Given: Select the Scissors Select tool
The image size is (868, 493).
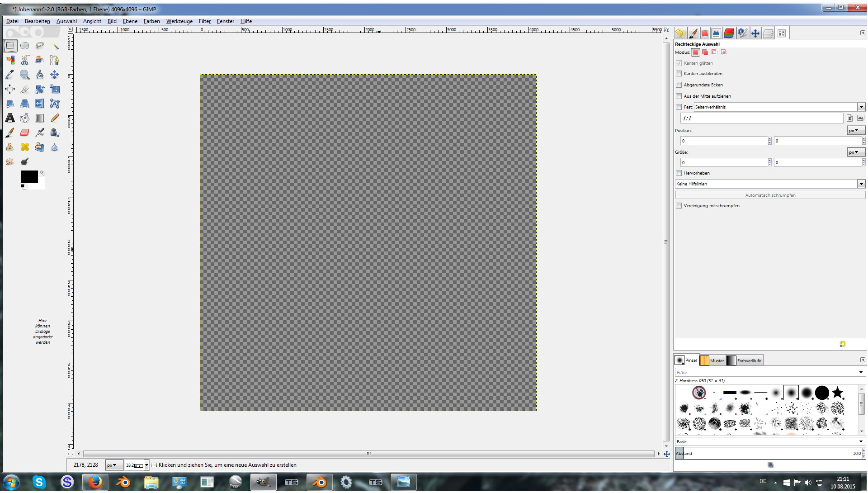Looking at the screenshot, I should pyautogui.click(x=25, y=60).
